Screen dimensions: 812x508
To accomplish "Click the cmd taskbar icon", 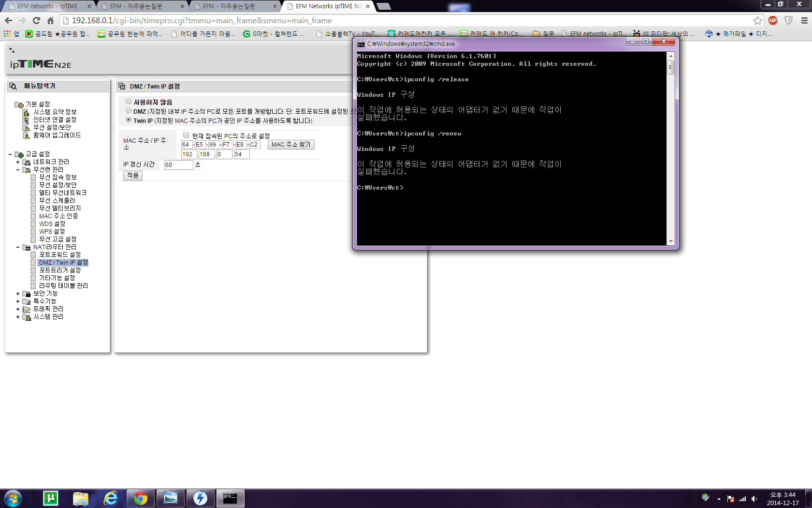I will tap(230, 498).
